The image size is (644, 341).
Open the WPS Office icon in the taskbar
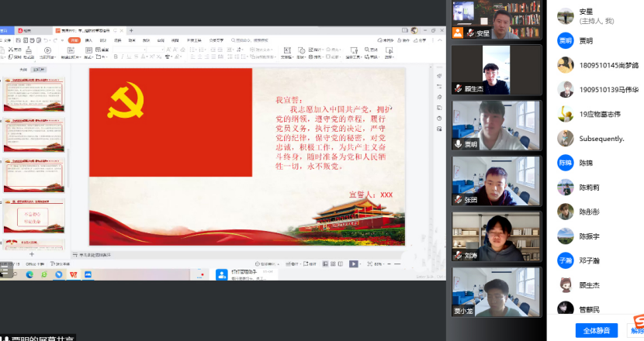click(74, 274)
